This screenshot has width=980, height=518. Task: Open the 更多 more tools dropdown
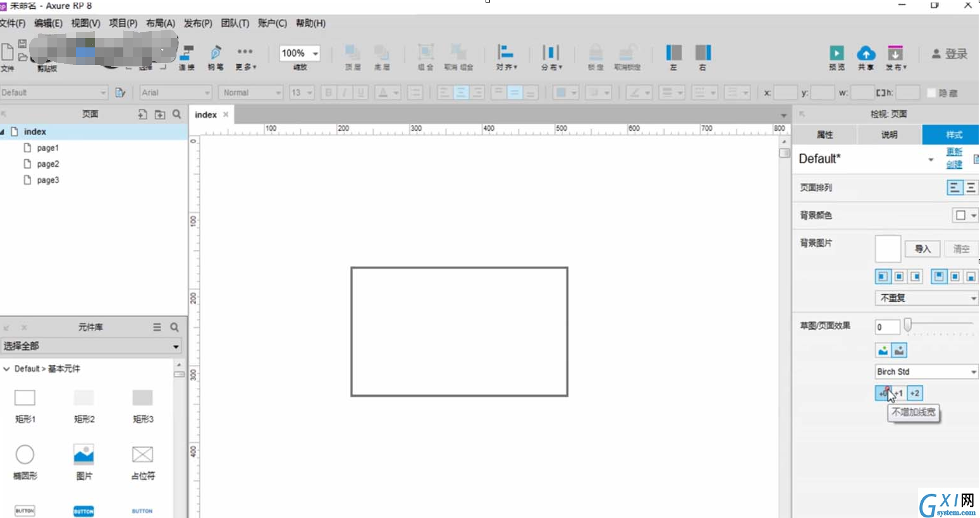[x=245, y=57]
